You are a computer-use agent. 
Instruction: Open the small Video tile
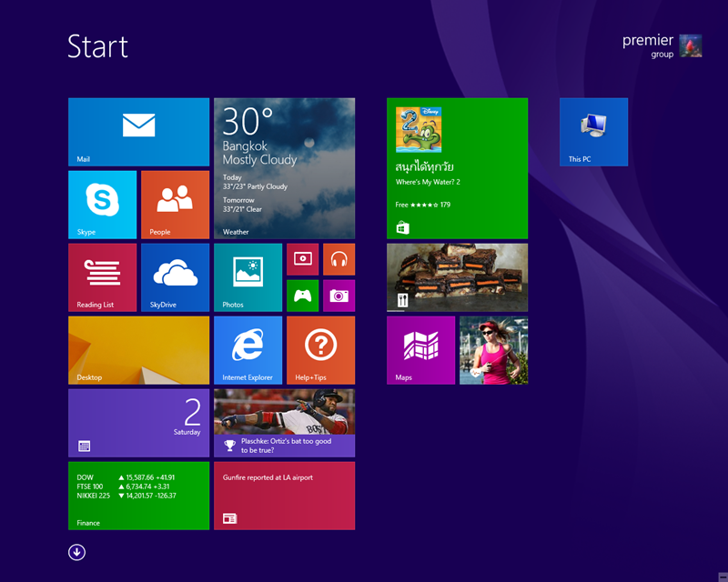pyautogui.click(x=303, y=259)
